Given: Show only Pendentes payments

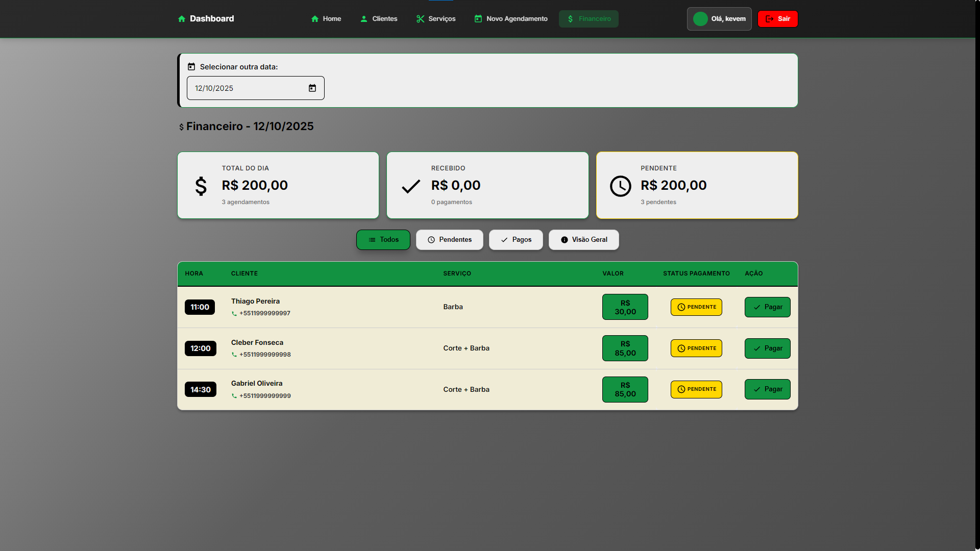Looking at the screenshot, I should click(x=450, y=240).
